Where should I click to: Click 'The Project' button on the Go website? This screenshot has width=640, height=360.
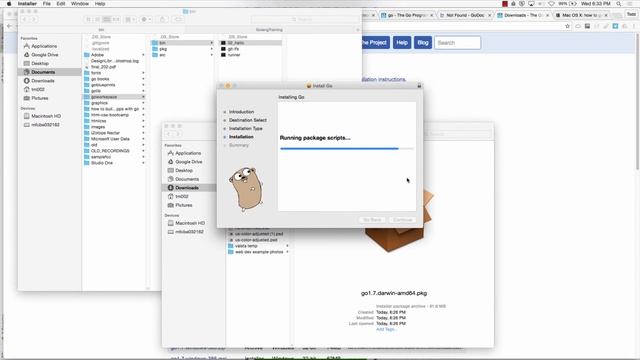(375, 42)
